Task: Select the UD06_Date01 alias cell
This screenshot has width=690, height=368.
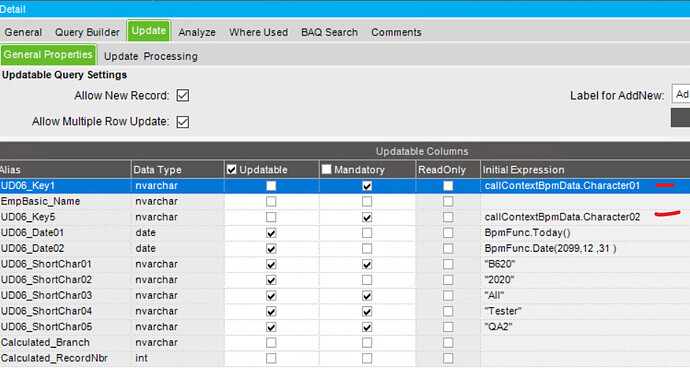Action: click(x=65, y=233)
